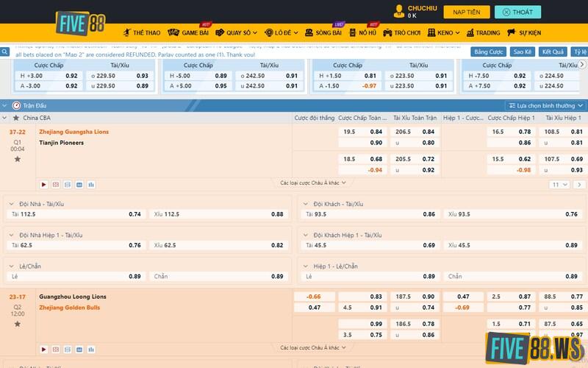Viewport: 588px width, 368px height.
Task: Open table icon for Guangzhou Loong Lions match
Action: tap(79, 349)
